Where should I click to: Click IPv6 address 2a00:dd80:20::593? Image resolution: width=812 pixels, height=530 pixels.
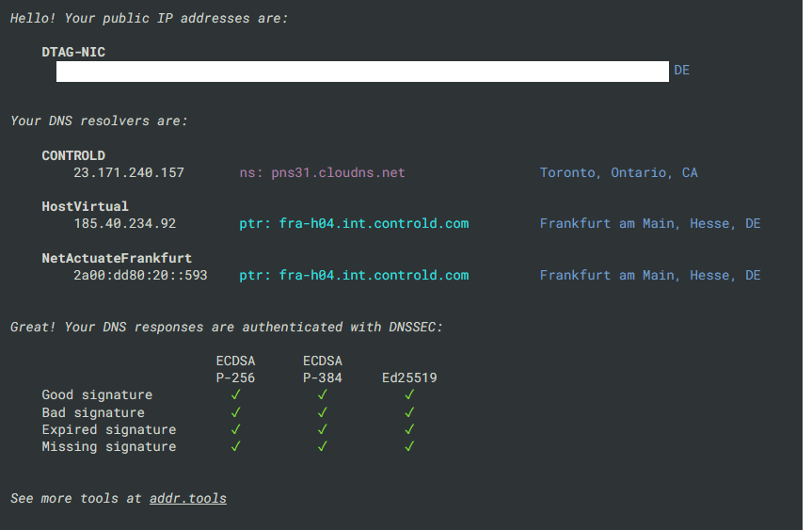point(140,275)
